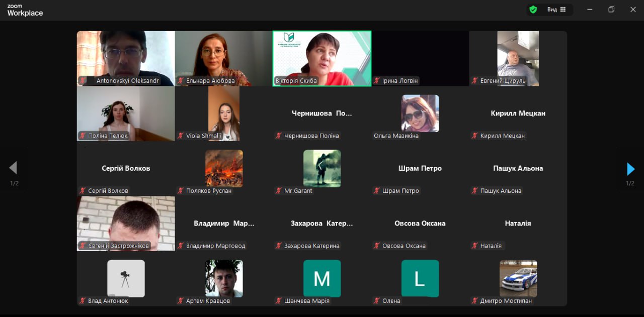Click the Ольга Мазикіна name label
The width and height of the screenshot is (644, 317).
pos(396,136)
